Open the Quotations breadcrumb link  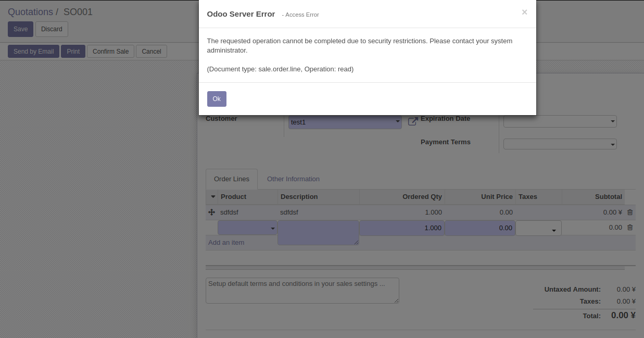click(30, 12)
